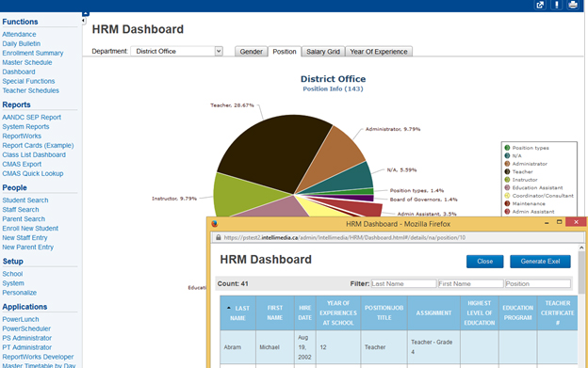Toggle the Instructor legend marker

(x=507, y=180)
